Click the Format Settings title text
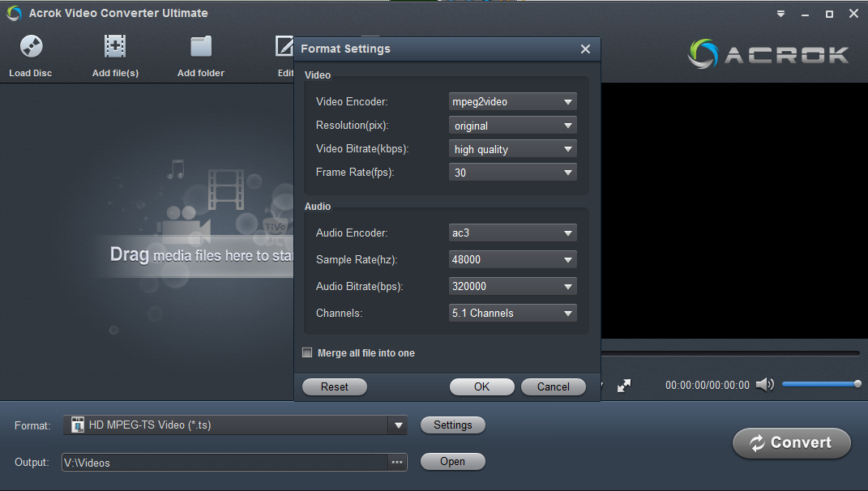The width and height of the screenshot is (868, 491). [345, 49]
